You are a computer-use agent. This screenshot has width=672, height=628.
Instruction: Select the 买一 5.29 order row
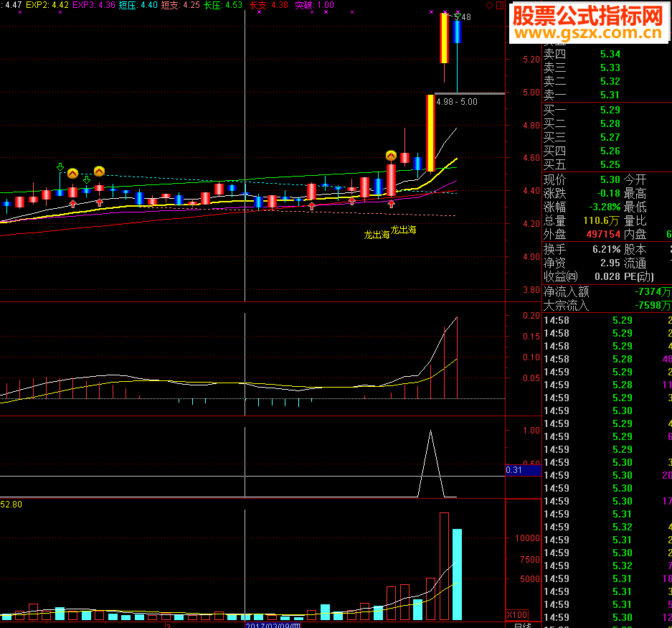(607, 111)
